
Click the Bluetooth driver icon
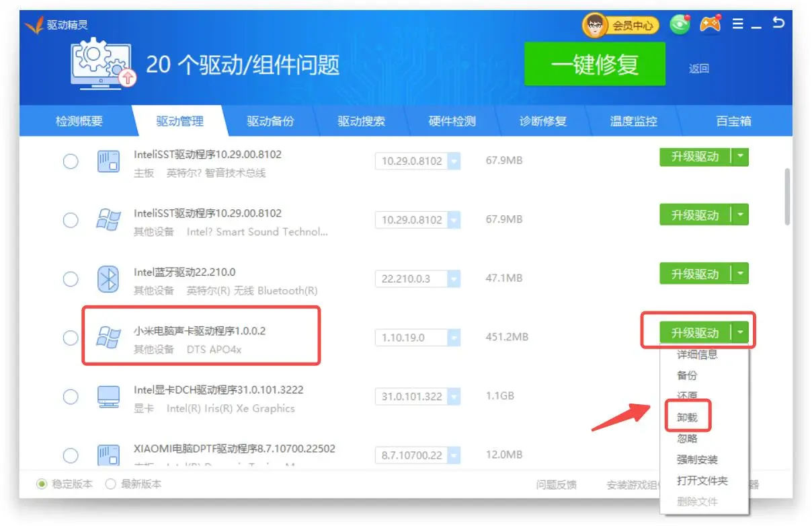[108, 279]
